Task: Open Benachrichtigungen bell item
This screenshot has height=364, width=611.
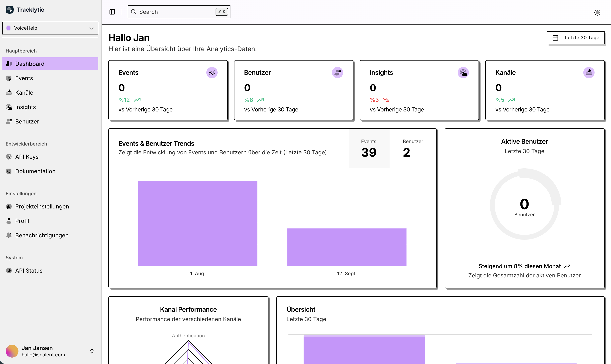Action: pyautogui.click(x=42, y=235)
